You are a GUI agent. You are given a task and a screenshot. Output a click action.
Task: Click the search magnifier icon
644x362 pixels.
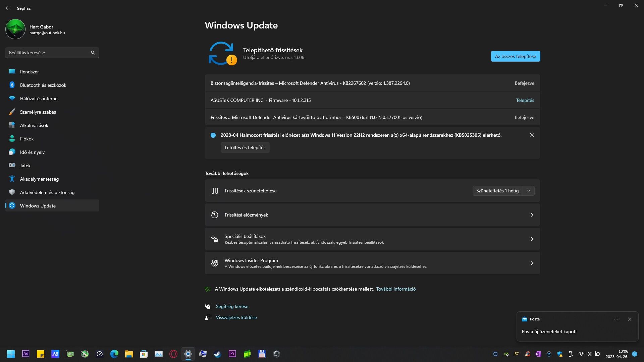tap(93, 53)
